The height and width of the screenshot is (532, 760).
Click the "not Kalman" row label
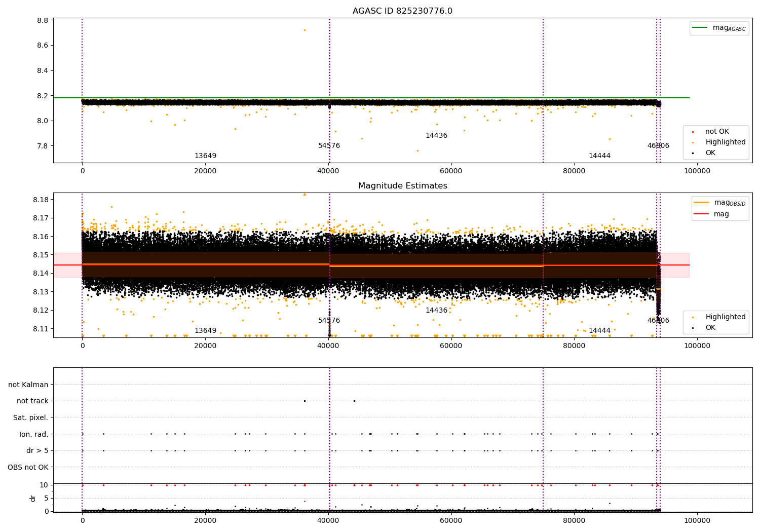(x=28, y=385)
